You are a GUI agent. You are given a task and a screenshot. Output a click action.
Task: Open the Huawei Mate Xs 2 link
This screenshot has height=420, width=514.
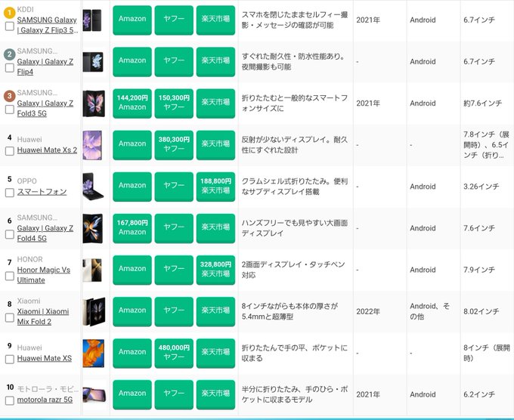pyautogui.click(x=47, y=150)
